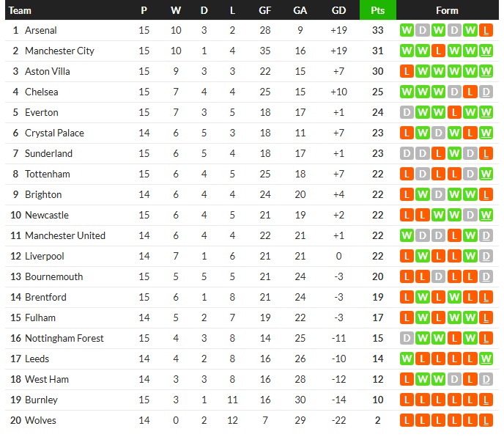504x437 pixels.
Task: Sort table by the green Pts header
Action: (378, 10)
